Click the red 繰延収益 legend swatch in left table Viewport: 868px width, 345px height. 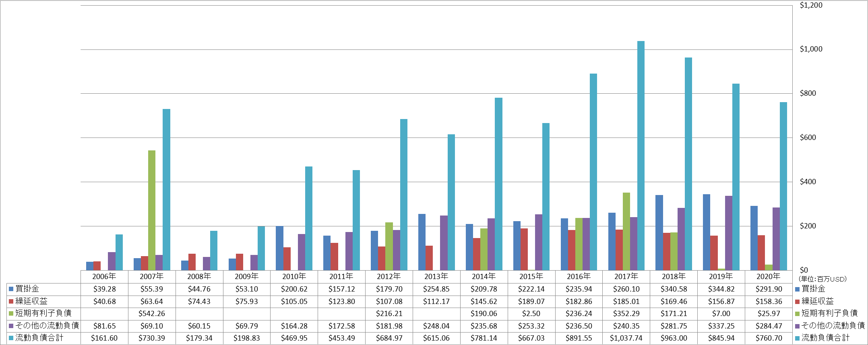click(x=11, y=301)
